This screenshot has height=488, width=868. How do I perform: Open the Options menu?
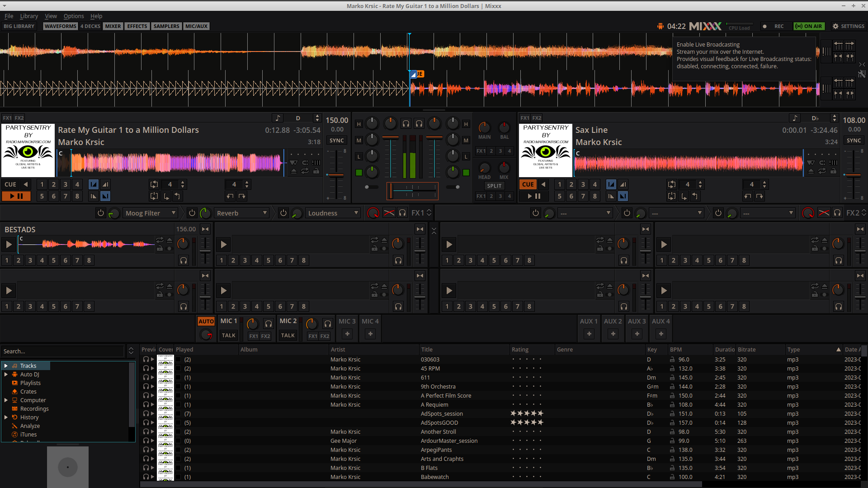tap(74, 16)
